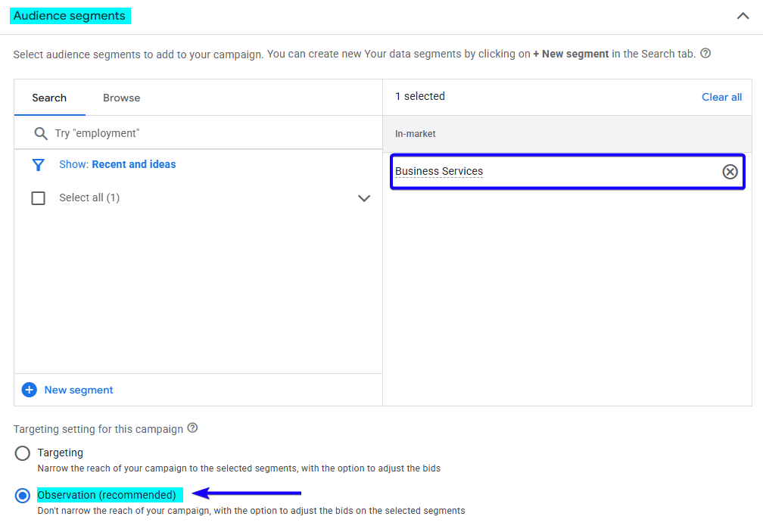Select the Observation (recommended) radio button

click(22, 495)
